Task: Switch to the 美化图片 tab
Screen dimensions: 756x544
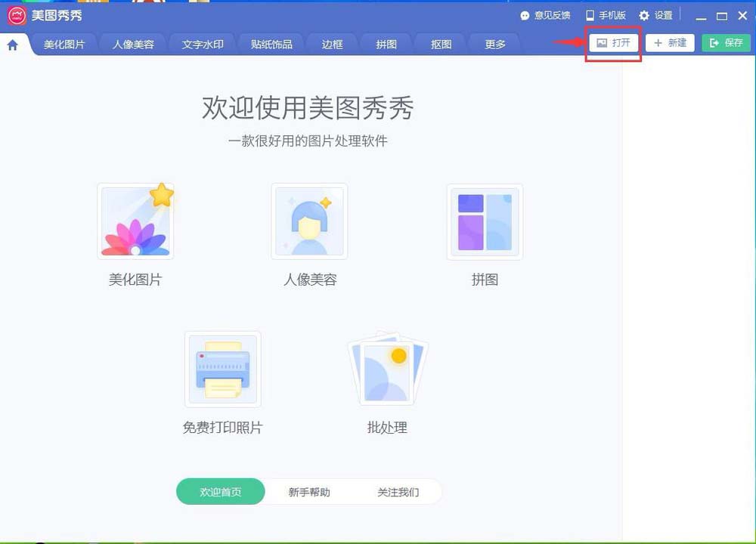Action: 64,45
